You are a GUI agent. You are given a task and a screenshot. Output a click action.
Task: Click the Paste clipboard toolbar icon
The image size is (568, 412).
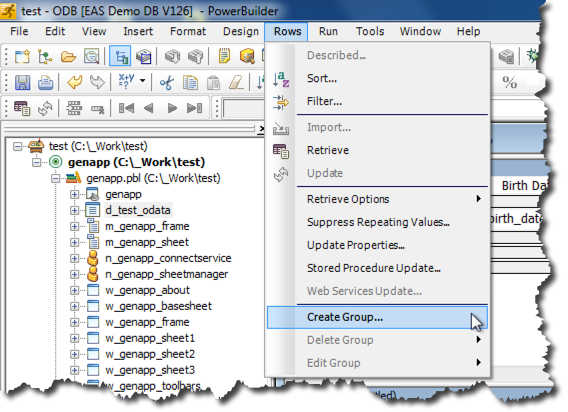point(213,83)
